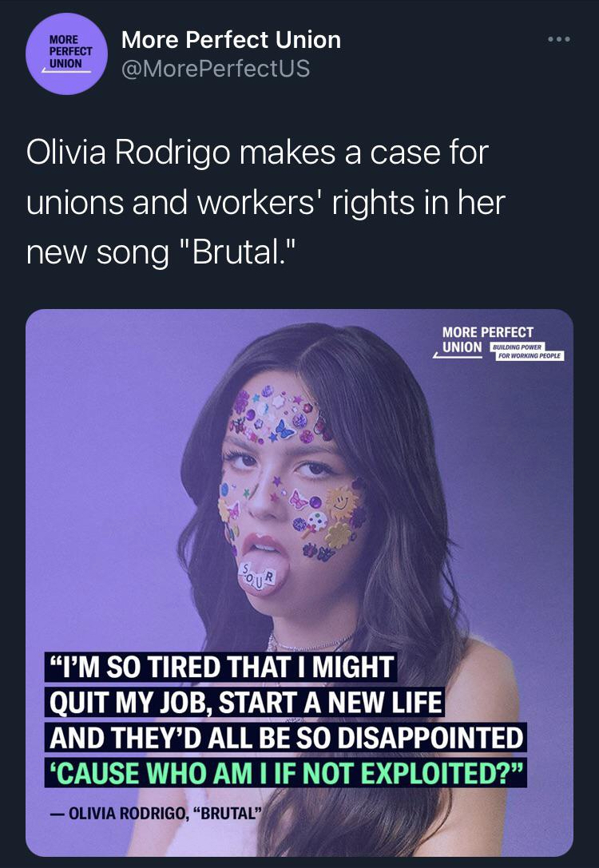The height and width of the screenshot is (868, 599).
Task: Click the "I'm so tired that I might" line
Action: [x=221, y=668]
